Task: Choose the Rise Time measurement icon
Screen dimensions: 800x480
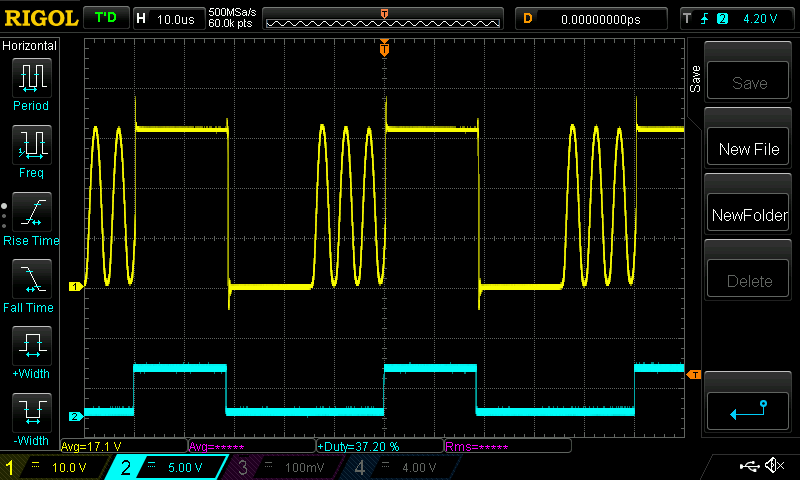Action: pos(31,212)
